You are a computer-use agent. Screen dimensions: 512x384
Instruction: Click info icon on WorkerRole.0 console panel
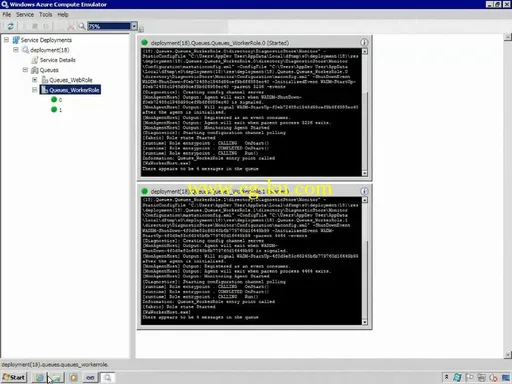tap(364, 42)
